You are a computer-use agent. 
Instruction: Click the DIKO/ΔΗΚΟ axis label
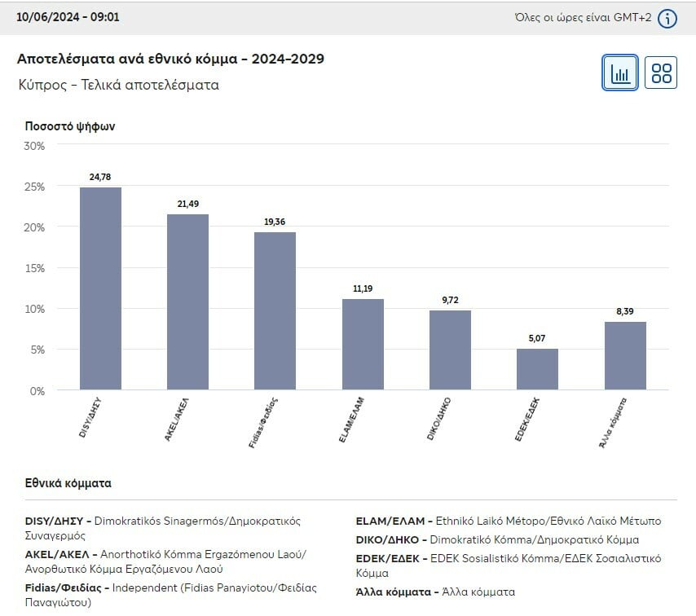[439, 419]
